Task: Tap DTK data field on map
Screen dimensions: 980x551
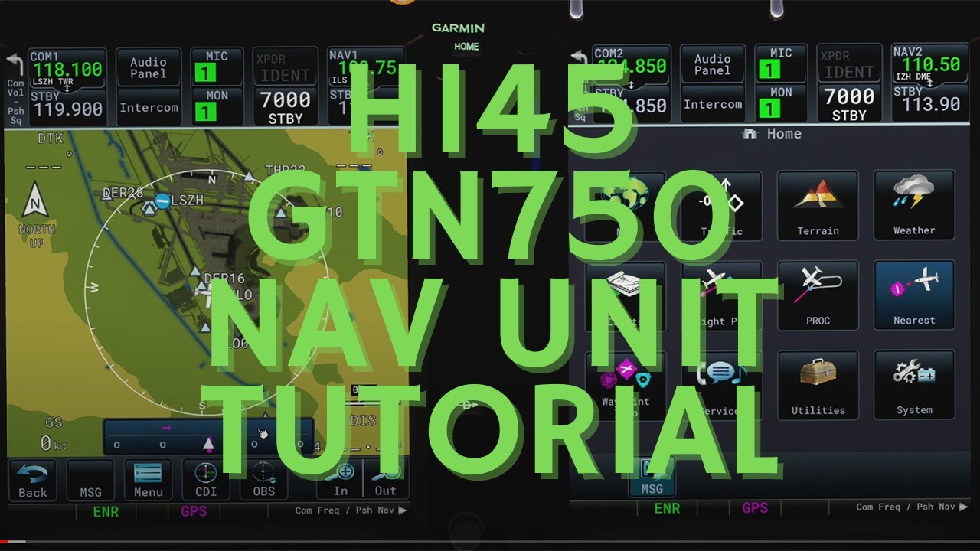Action: [49, 152]
